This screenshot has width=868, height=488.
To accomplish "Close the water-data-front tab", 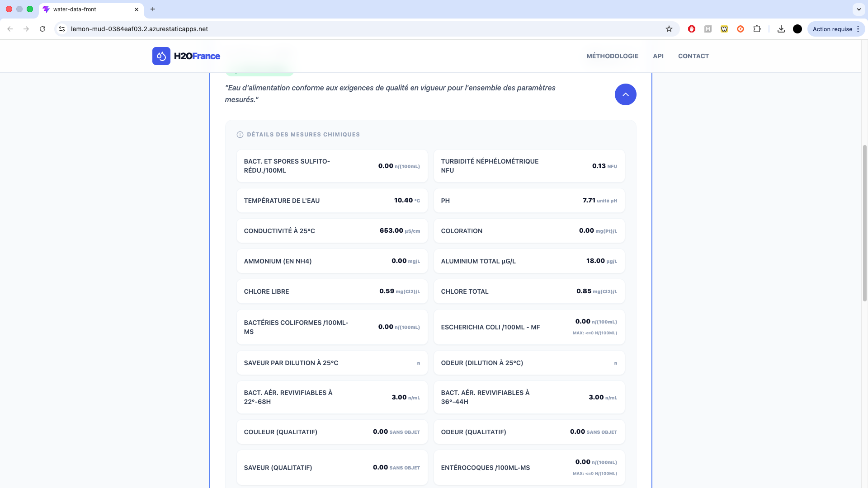I will click(x=137, y=9).
